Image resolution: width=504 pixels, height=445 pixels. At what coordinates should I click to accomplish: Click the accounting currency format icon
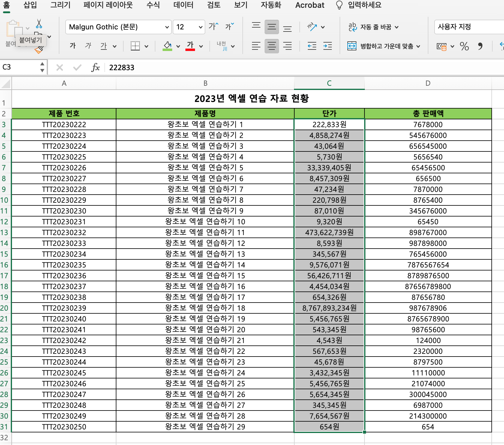click(442, 46)
